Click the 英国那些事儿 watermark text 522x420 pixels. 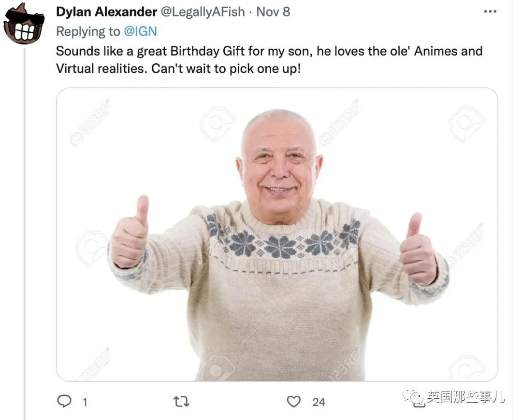pyautogui.click(x=465, y=396)
